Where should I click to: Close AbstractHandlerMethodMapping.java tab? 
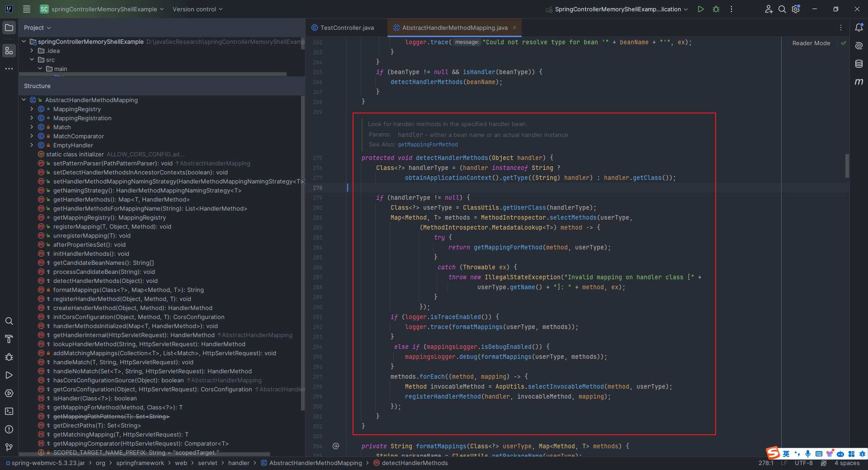pos(514,28)
